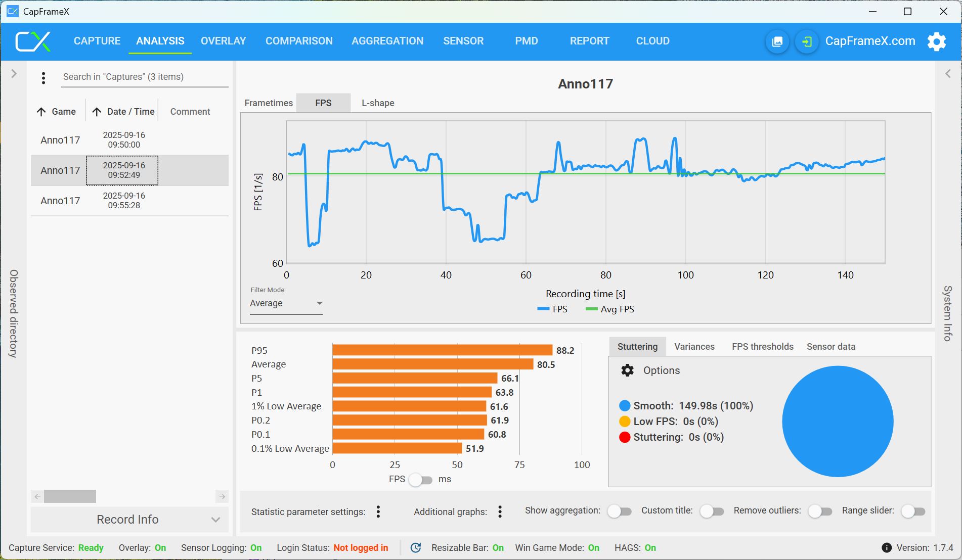Open the CapFrameX.com link
Image resolution: width=962 pixels, height=560 pixels.
tap(870, 41)
